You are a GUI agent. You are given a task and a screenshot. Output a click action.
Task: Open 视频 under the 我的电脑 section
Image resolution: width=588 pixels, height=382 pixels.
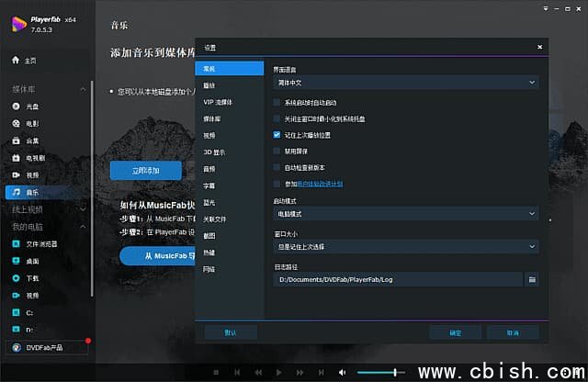(x=26, y=296)
